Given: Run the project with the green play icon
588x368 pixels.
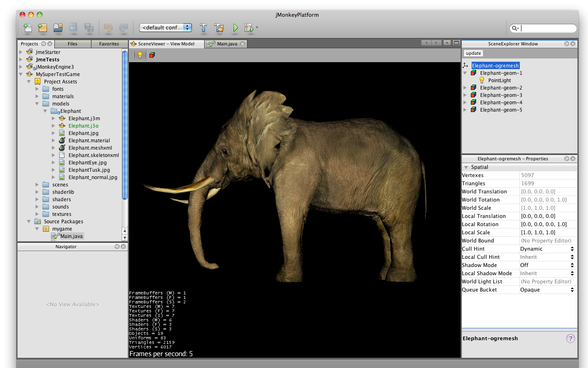Looking at the screenshot, I should [x=235, y=28].
